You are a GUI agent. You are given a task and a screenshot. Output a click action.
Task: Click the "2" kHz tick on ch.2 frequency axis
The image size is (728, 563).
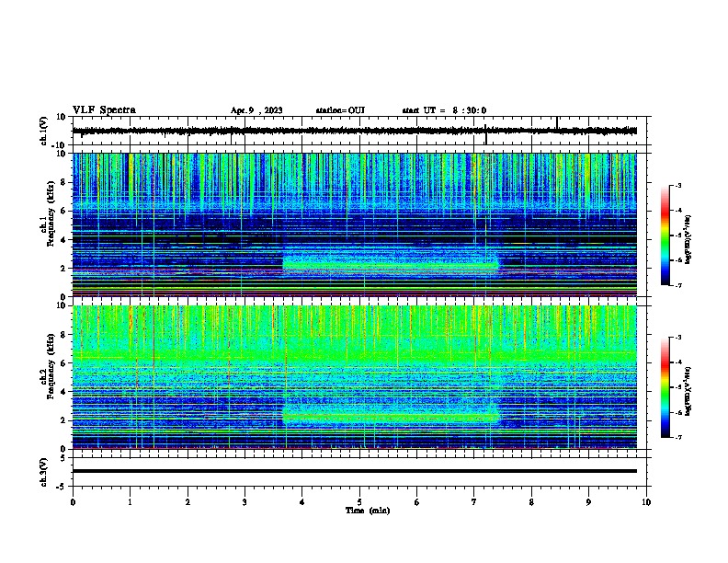click(63, 420)
